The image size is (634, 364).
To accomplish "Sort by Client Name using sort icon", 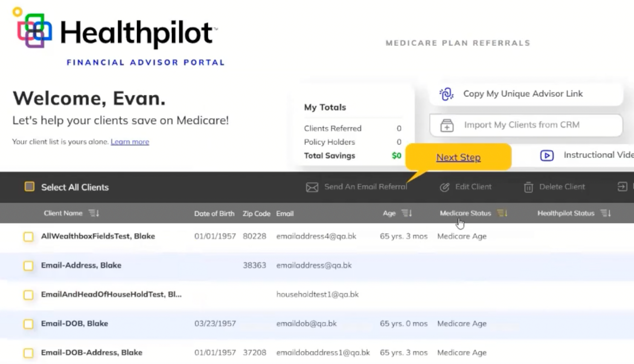I will [94, 213].
